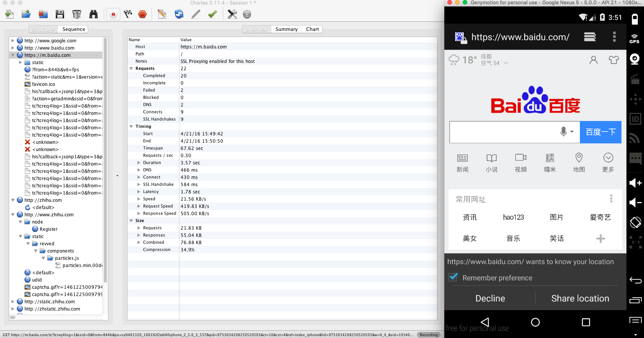Open the browser three-dot overflow menu
The height and width of the screenshot is (338, 644).
(614, 37)
